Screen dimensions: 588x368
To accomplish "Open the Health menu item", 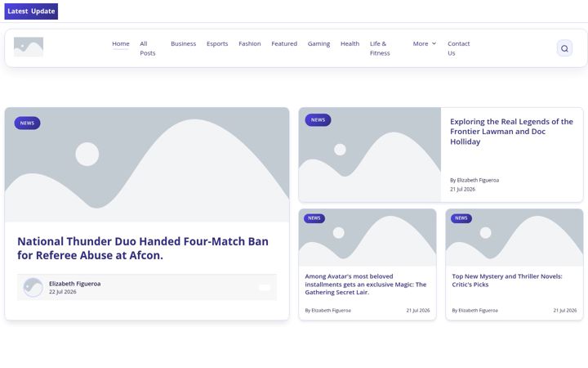I will pos(350,43).
